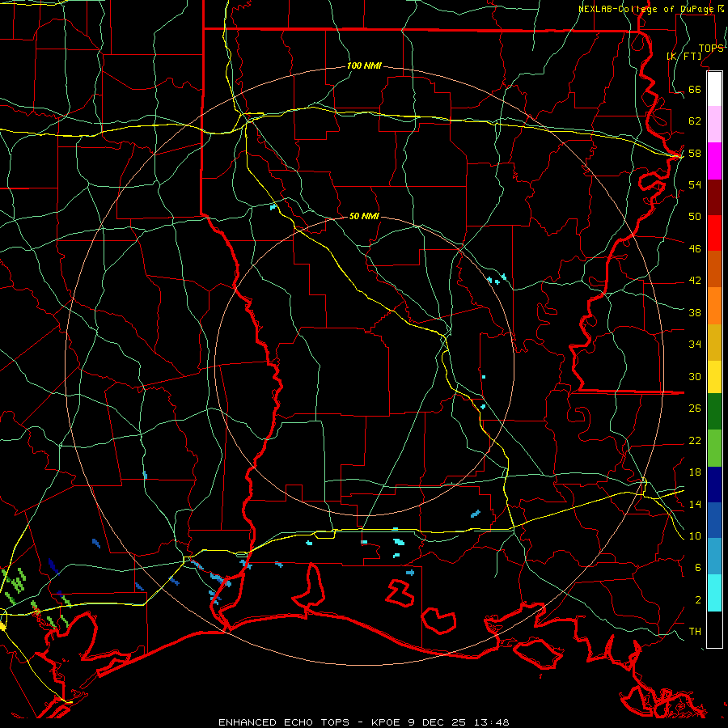This screenshot has width=728, height=728.
Task: Click the '50 NMI' range ring label
Action: (x=364, y=216)
